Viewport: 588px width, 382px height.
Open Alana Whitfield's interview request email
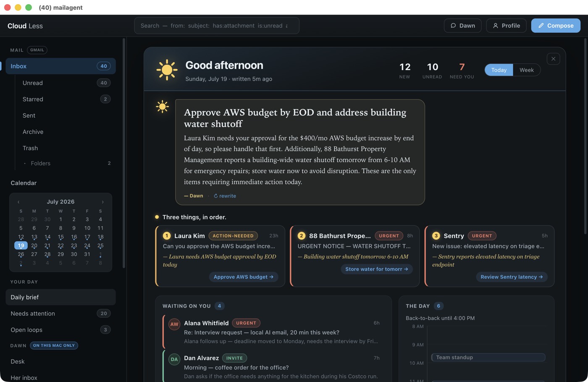(273, 332)
